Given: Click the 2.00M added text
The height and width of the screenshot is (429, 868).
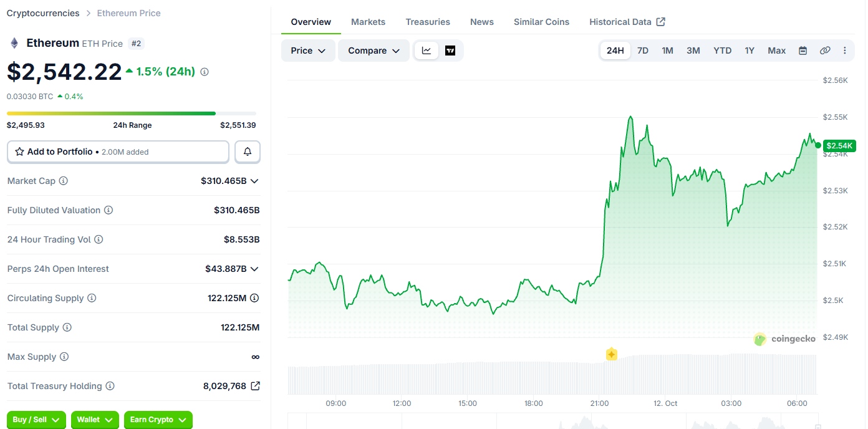Looking at the screenshot, I should pos(125,152).
